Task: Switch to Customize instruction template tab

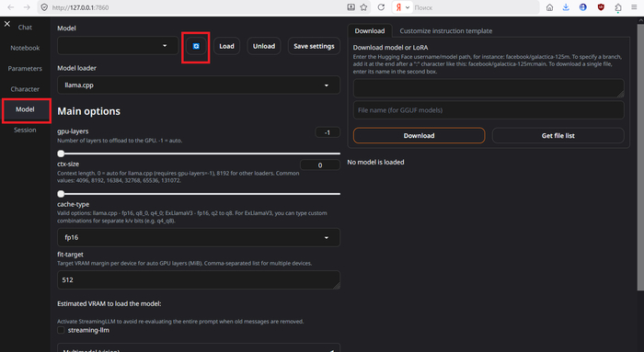Action: 445,30
